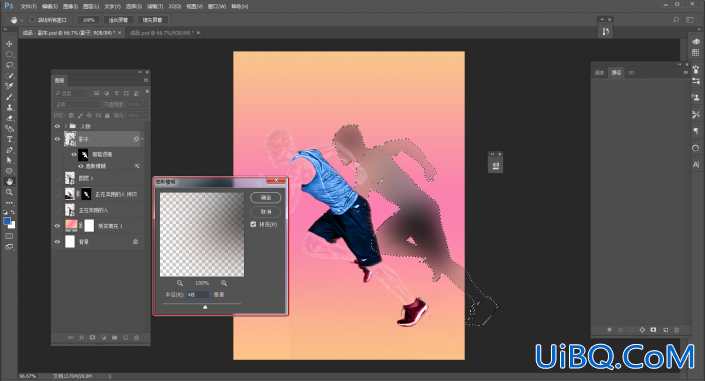Open the fx layer style menu
705x381 pixels.
(81, 337)
